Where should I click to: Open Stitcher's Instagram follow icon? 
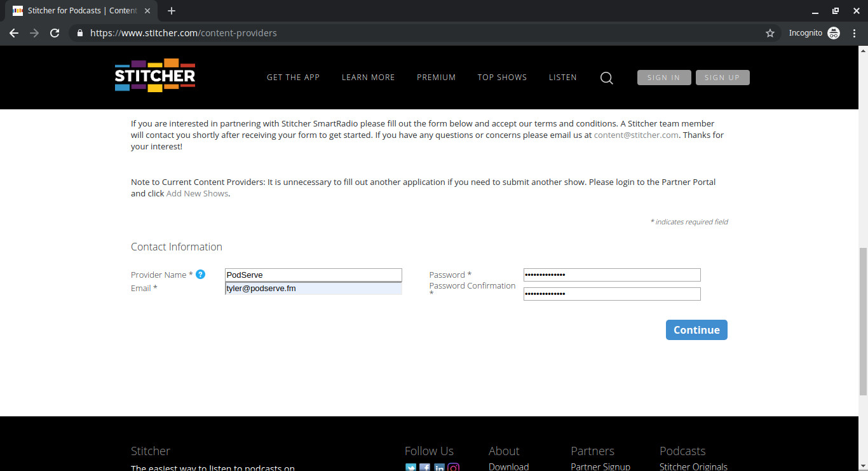point(453,468)
